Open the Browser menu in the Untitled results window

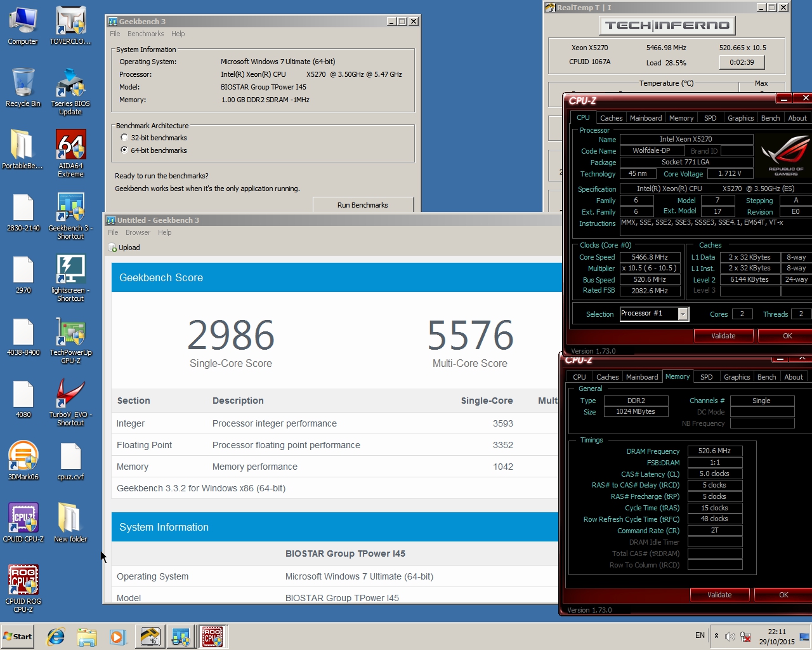coord(138,232)
